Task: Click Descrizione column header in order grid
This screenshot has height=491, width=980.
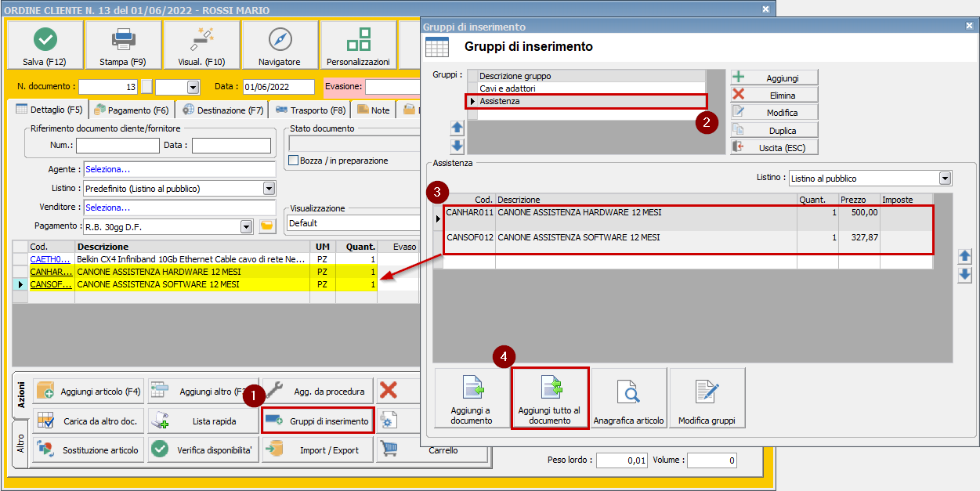Action: [x=191, y=246]
